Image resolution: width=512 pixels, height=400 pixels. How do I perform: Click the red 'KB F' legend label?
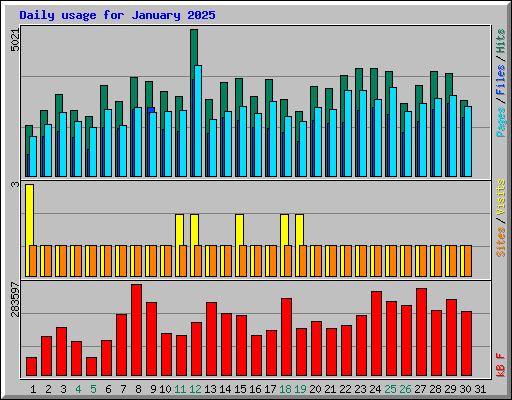tap(501, 365)
